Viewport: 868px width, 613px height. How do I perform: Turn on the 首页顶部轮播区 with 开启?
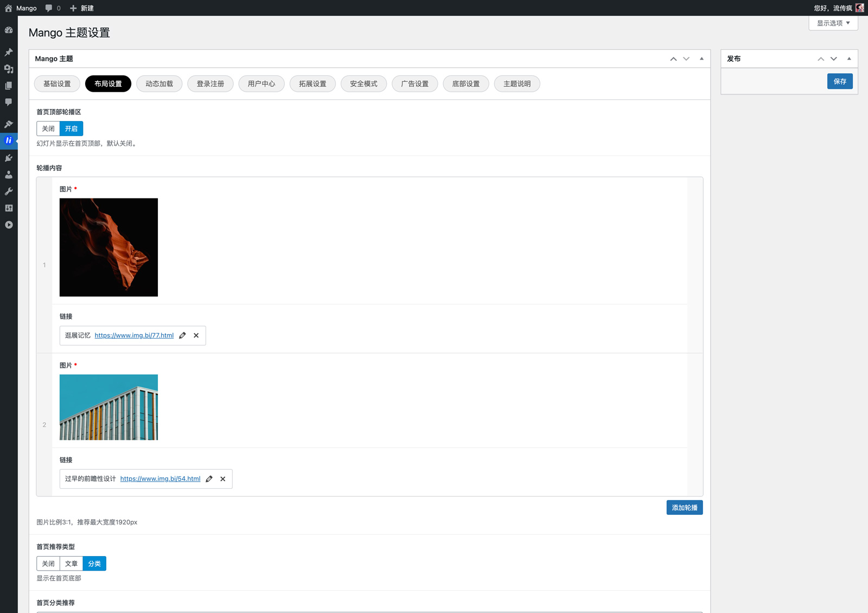pyautogui.click(x=71, y=129)
